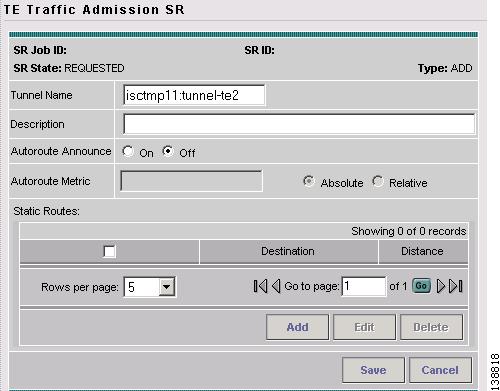
Task: Go to last page of static routes
Action: click(456, 286)
